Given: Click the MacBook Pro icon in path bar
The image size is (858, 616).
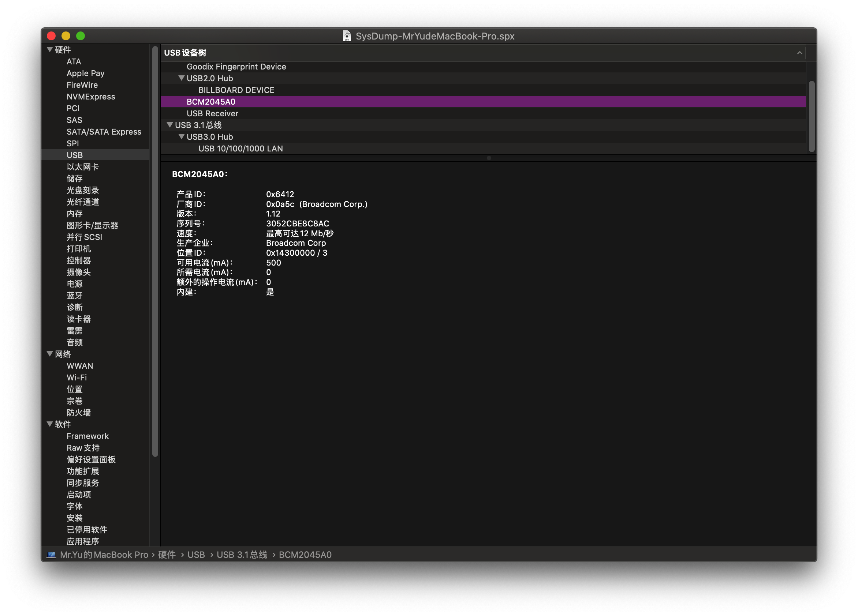Looking at the screenshot, I should click(x=51, y=555).
